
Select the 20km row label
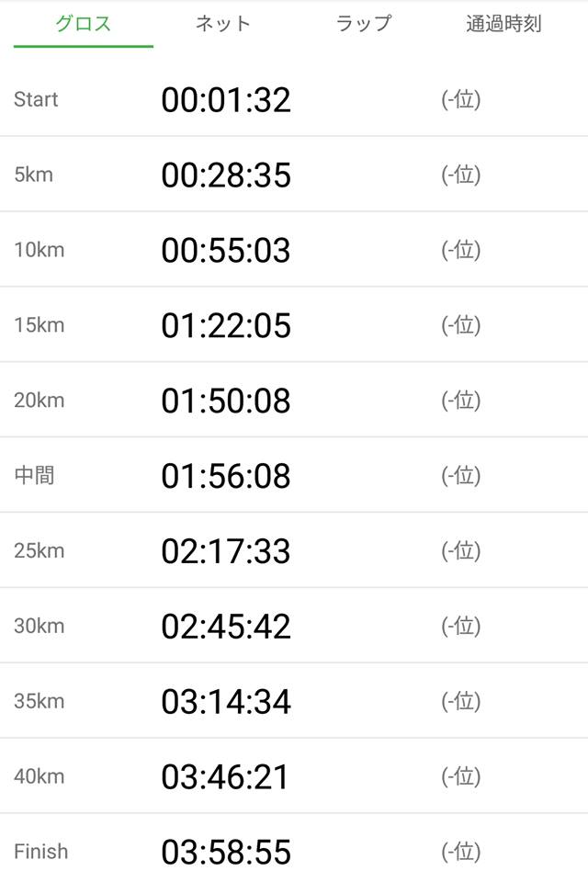[40, 401]
